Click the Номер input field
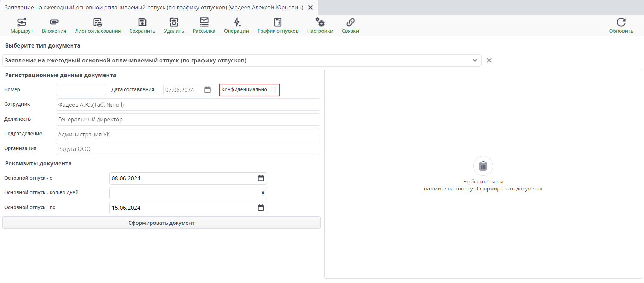Image resolution: width=644 pixels, height=283 pixels. click(x=81, y=90)
